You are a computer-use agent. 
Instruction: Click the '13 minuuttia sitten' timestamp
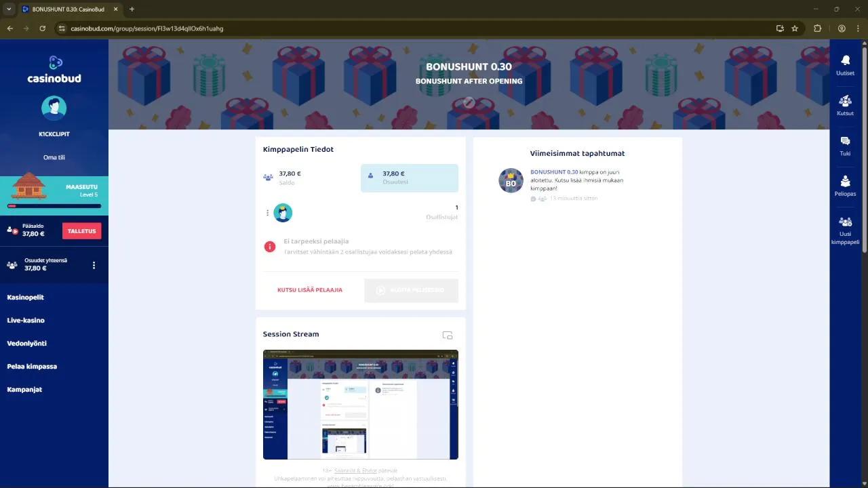tap(574, 199)
